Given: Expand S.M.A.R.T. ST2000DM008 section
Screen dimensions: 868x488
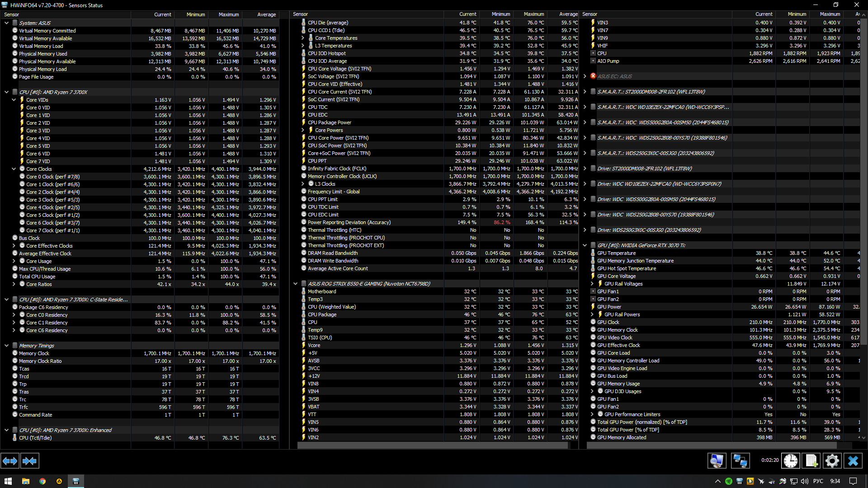Looking at the screenshot, I should (x=585, y=92).
